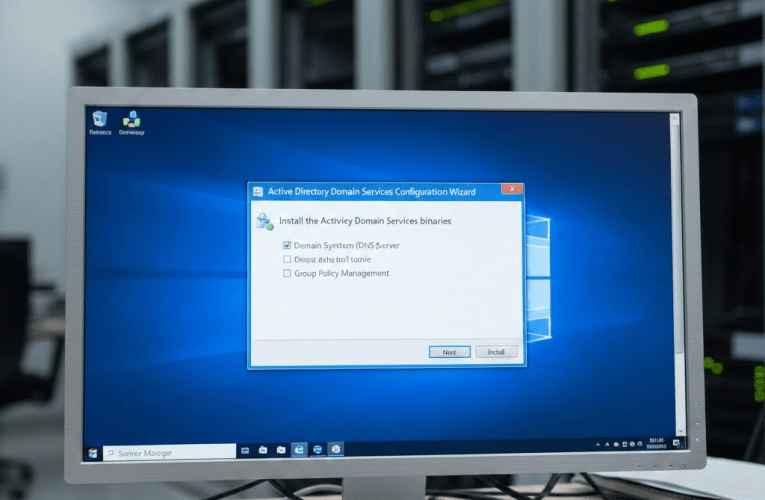765x500 pixels.
Task: Open the taskbar clock and date
Action: [x=656, y=443]
